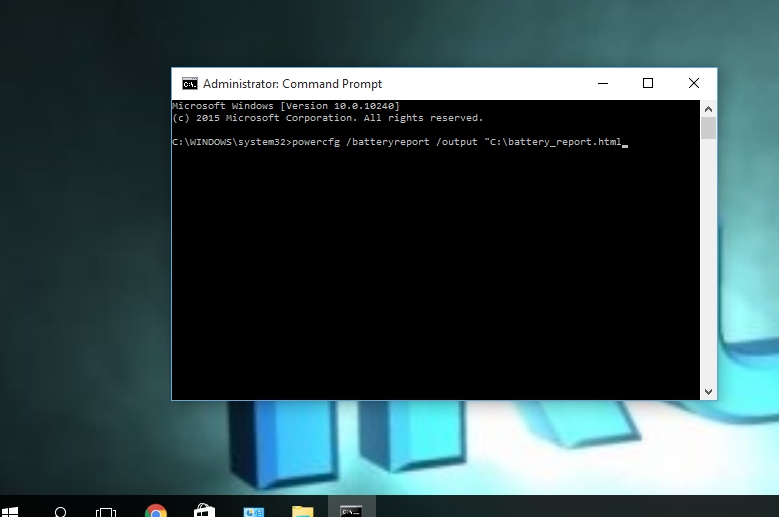
Task: Click the scrollbar up arrow in Command Prompt
Action: tap(708, 109)
